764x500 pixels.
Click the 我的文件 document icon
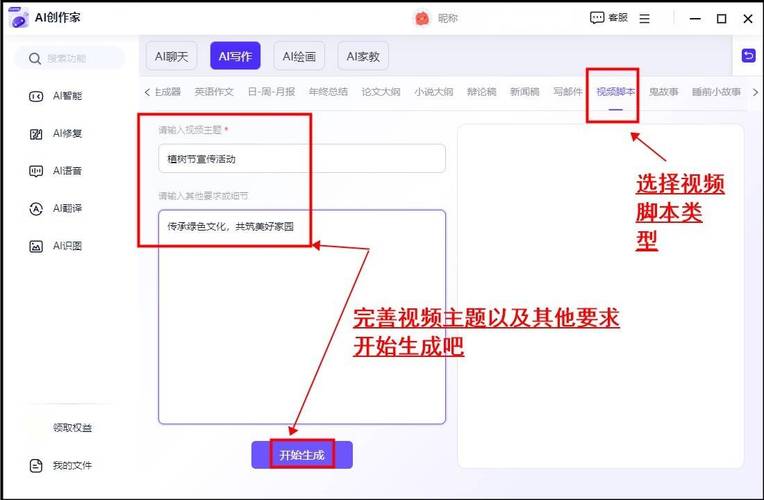[36, 466]
